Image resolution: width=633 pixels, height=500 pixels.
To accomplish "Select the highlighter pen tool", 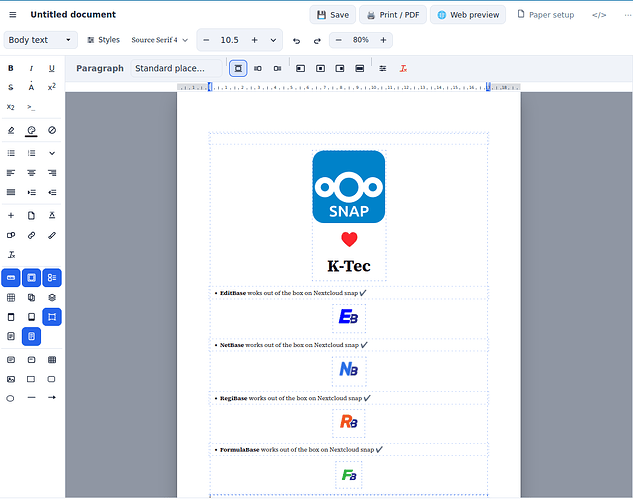I will pyautogui.click(x=11, y=130).
